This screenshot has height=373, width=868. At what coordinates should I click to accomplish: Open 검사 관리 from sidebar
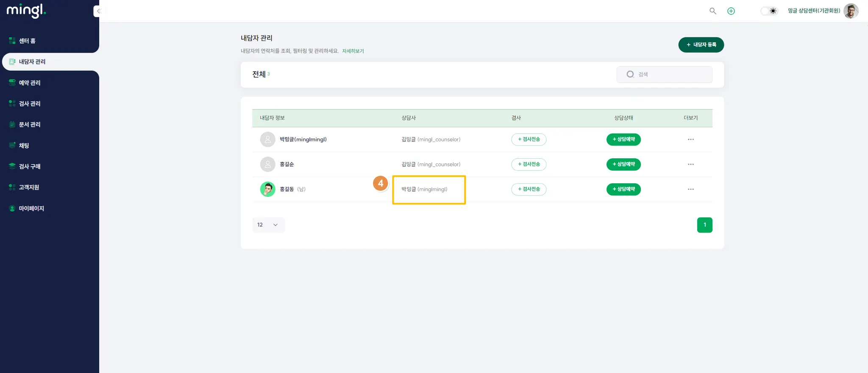pyautogui.click(x=29, y=104)
